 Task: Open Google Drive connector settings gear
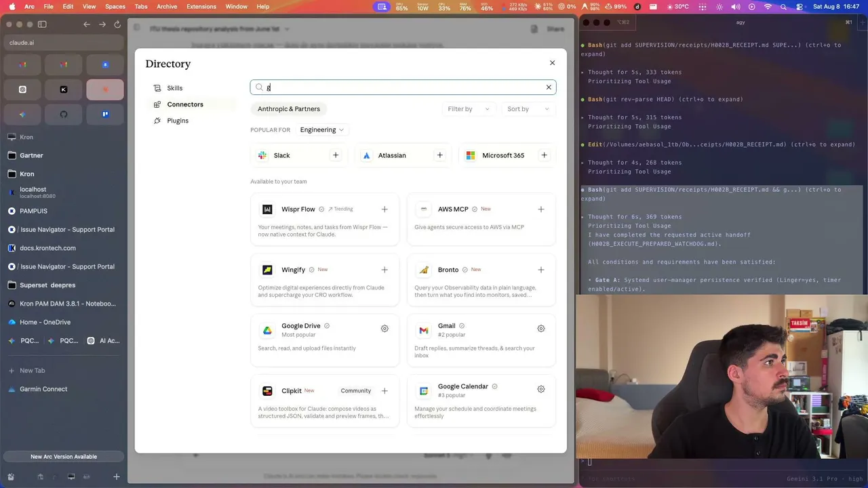(x=384, y=329)
